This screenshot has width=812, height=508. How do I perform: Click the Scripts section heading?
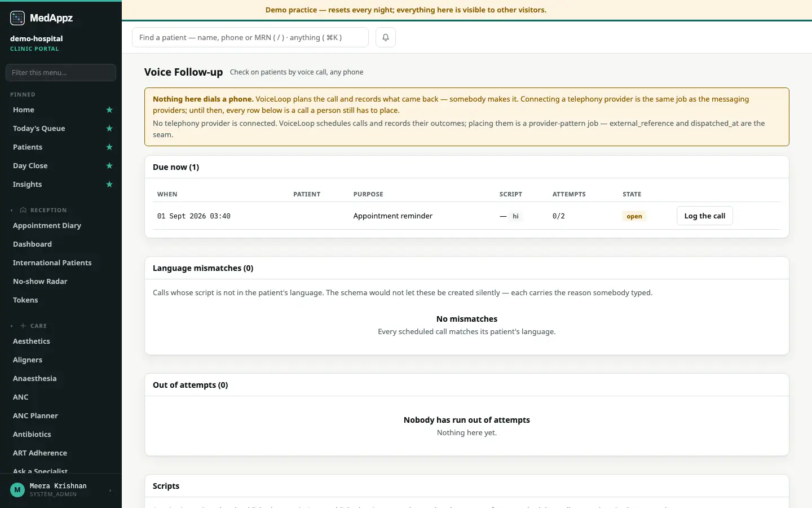(166, 486)
